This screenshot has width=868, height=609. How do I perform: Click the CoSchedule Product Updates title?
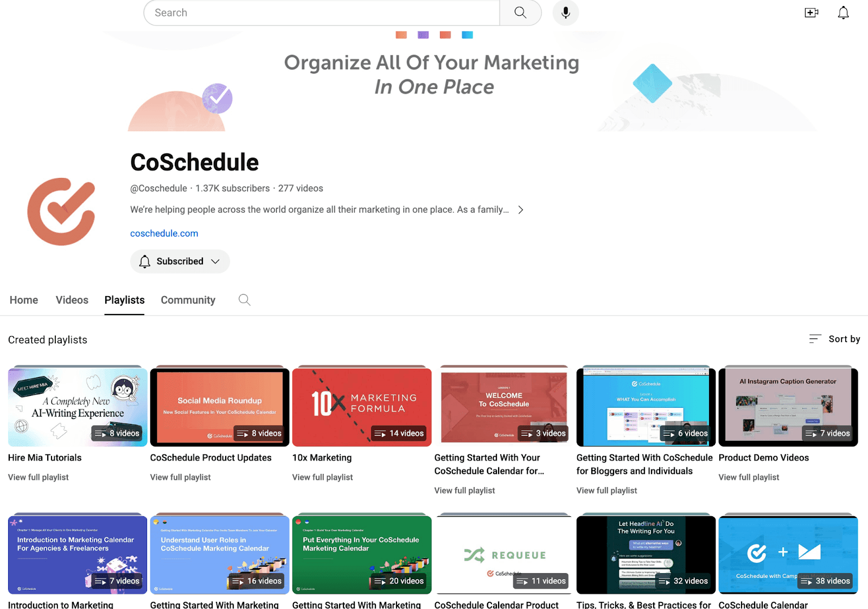211,458
